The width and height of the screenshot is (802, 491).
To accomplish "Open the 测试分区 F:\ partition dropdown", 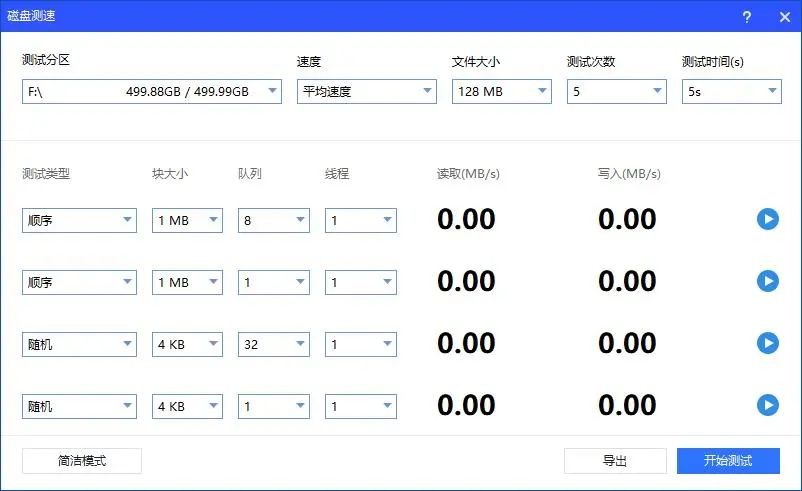I will (152, 92).
